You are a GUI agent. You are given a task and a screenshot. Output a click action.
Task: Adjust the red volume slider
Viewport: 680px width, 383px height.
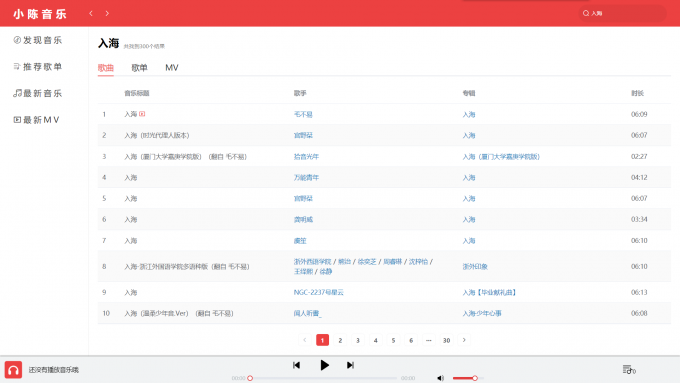[x=468, y=378]
